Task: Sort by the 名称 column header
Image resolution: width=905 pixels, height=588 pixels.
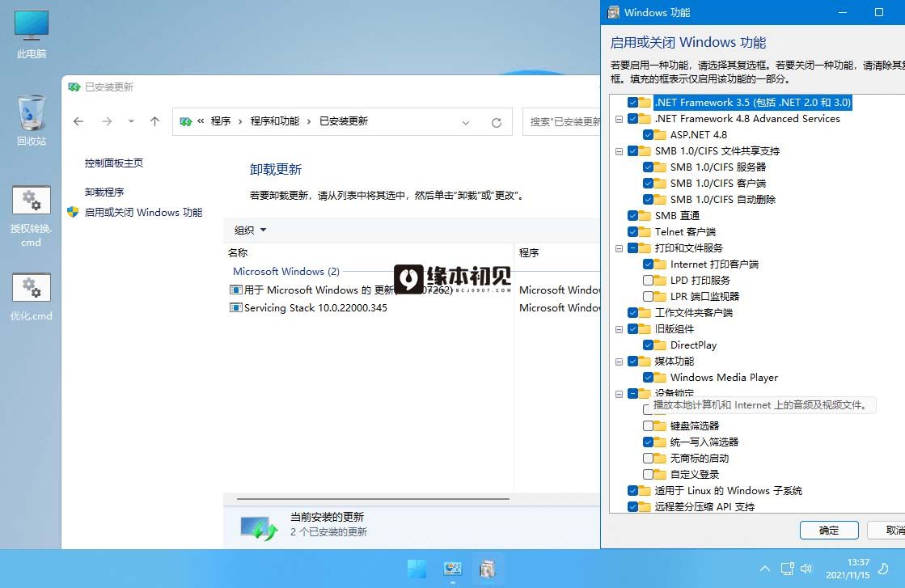Action: coord(368,252)
